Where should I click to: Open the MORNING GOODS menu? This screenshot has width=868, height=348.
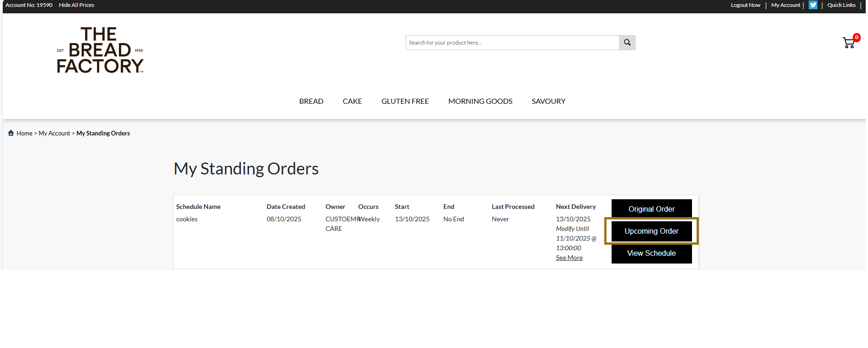(480, 101)
